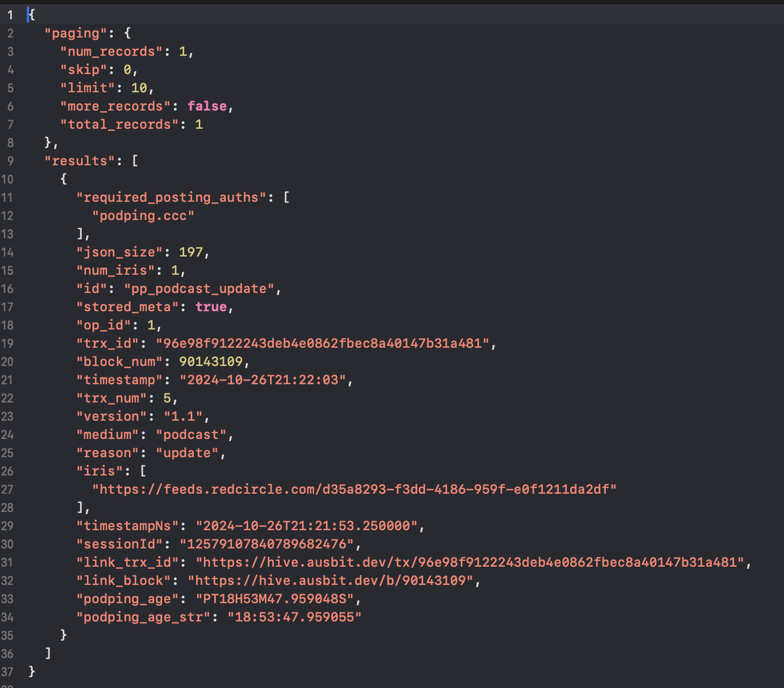Click the "more_records" key
The width and height of the screenshot is (784, 688).
(115, 106)
